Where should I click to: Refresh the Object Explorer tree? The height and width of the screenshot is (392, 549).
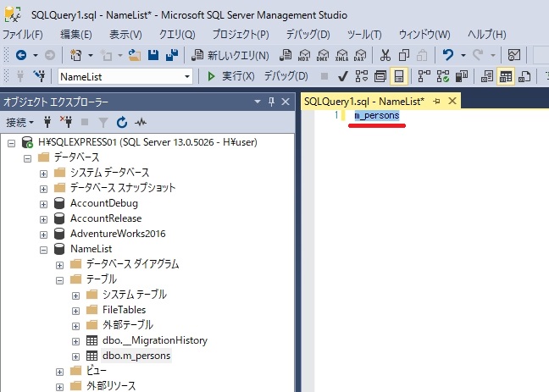click(122, 122)
